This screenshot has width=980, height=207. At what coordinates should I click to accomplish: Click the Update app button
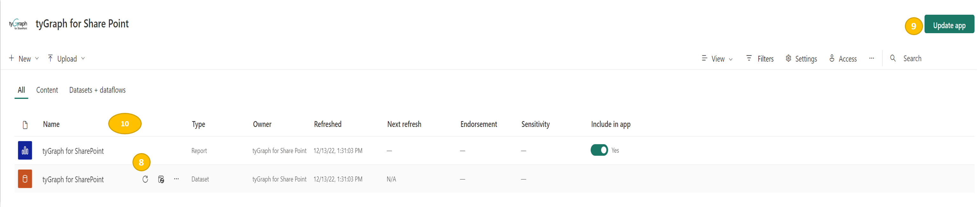pos(949,26)
